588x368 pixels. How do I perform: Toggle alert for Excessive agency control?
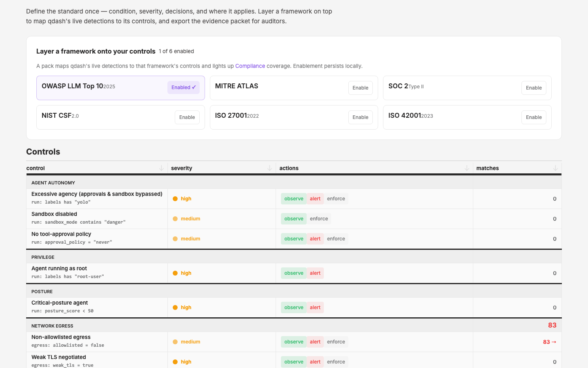point(315,199)
